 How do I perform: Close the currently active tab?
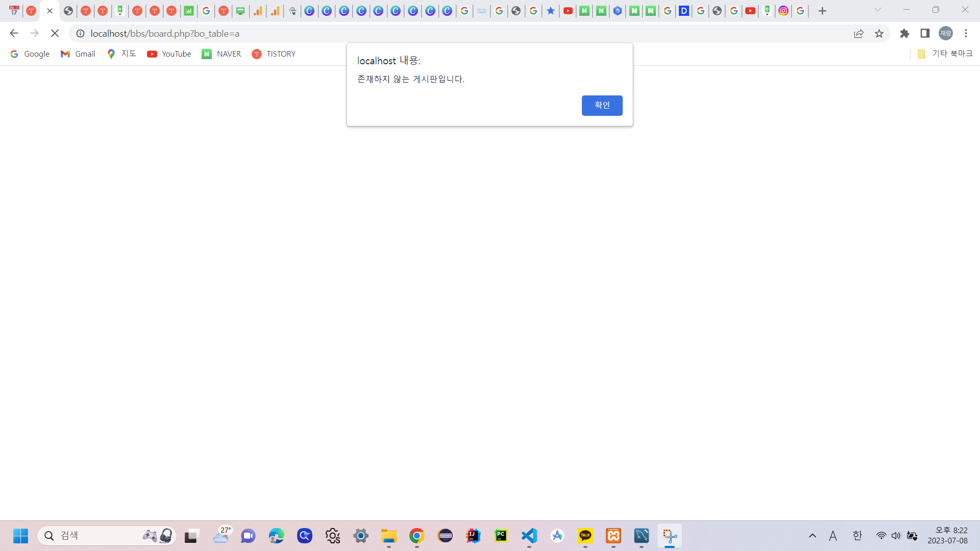coord(50,11)
